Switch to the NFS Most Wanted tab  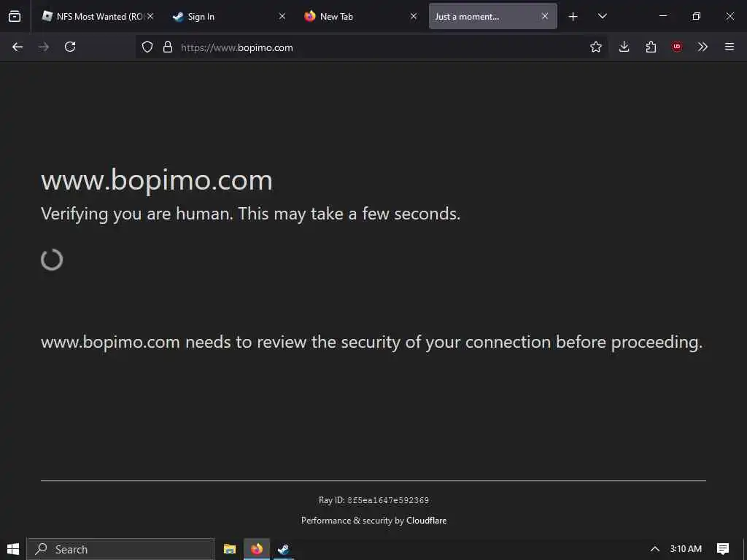point(99,16)
